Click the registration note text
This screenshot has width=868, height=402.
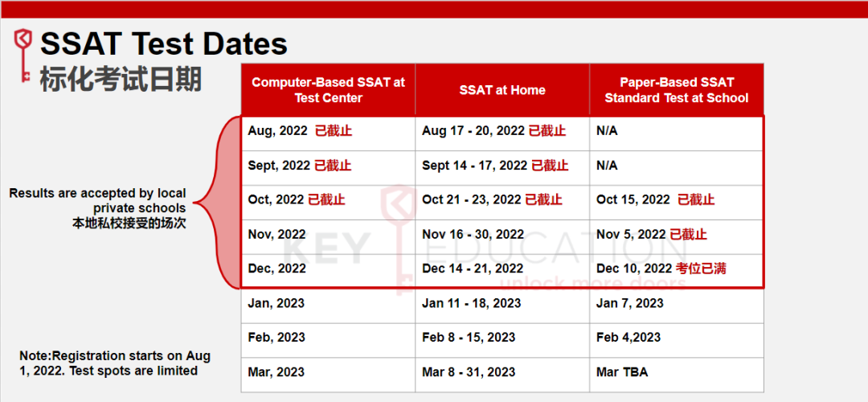point(115,363)
